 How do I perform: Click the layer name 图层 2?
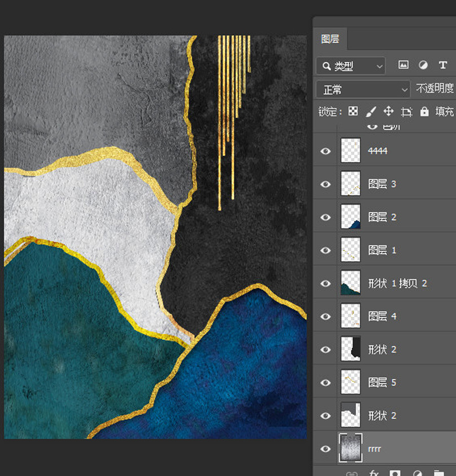pos(382,217)
